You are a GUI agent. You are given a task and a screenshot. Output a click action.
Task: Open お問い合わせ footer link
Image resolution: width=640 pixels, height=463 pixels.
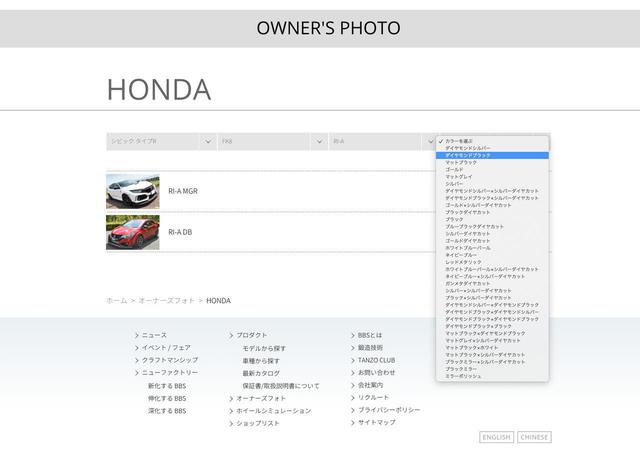pos(377,373)
